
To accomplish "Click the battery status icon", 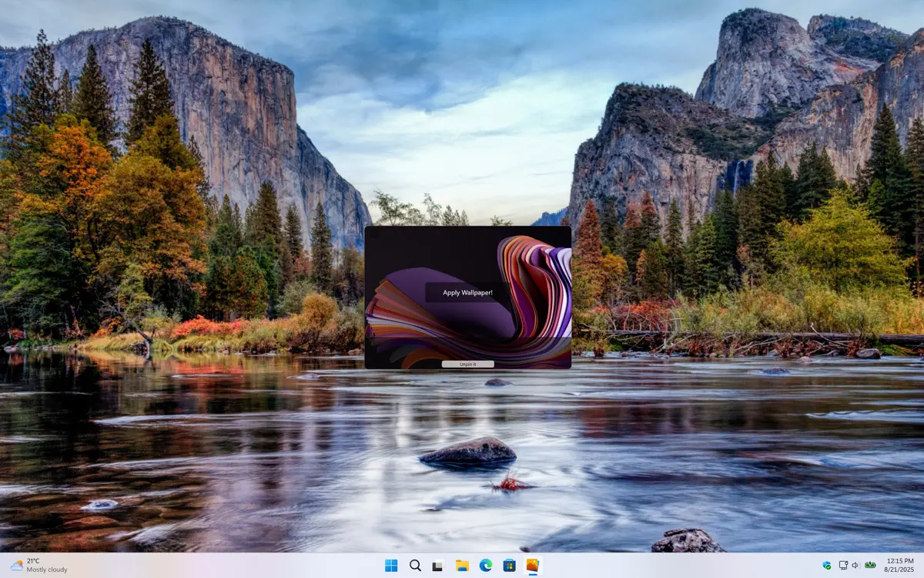I will pos(870,566).
